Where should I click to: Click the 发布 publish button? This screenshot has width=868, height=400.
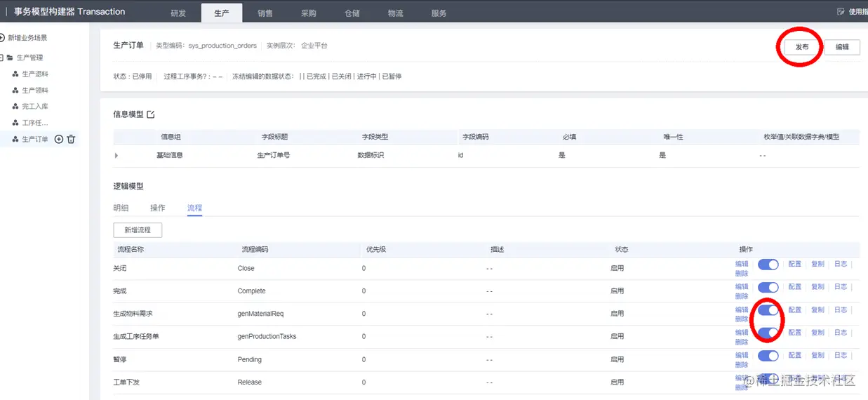tap(802, 47)
